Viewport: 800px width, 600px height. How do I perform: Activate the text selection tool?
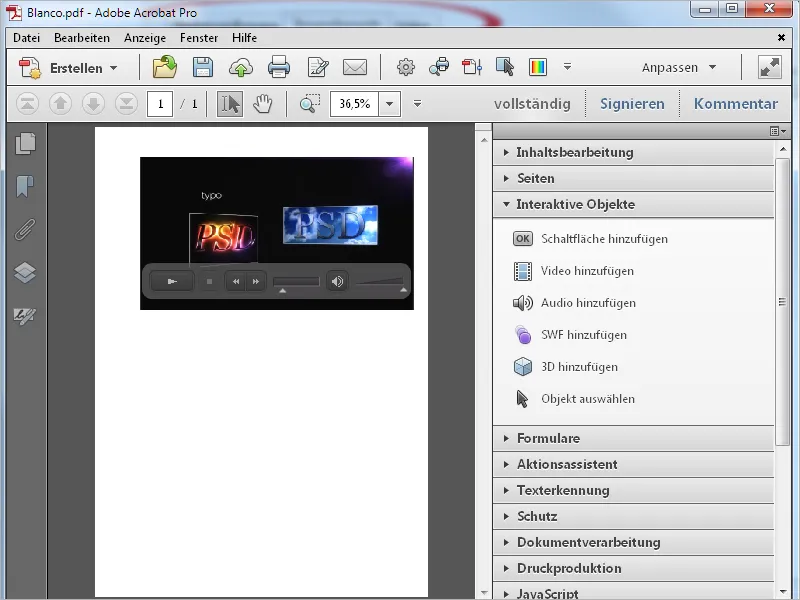pyautogui.click(x=230, y=104)
